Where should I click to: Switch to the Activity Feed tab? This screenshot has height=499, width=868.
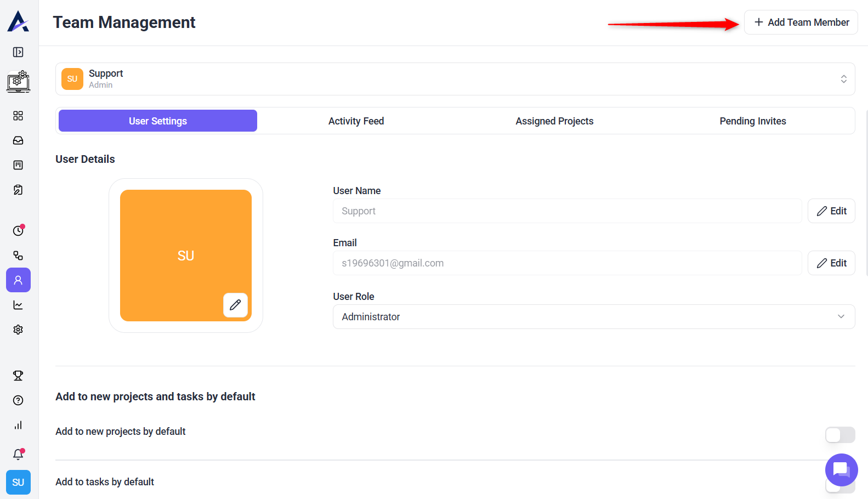tap(356, 121)
